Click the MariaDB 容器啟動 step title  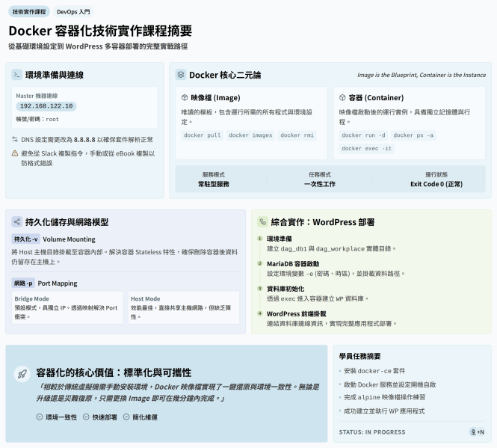[x=293, y=264]
